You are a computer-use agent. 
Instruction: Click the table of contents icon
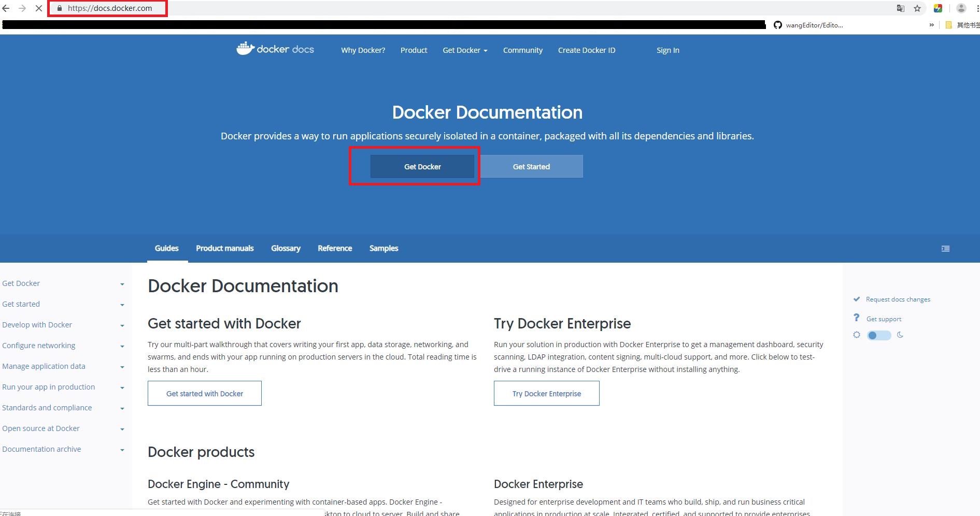tap(945, 249)
